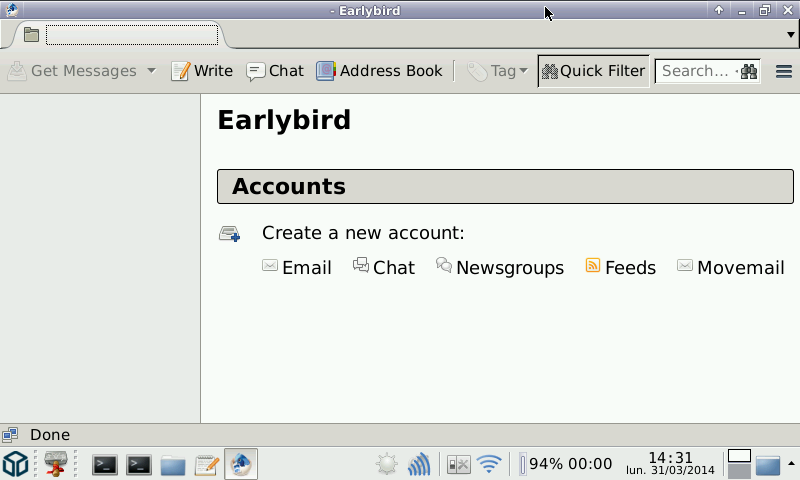
Task: Compose a new message with Write
Action: click(x=202, y=71)
